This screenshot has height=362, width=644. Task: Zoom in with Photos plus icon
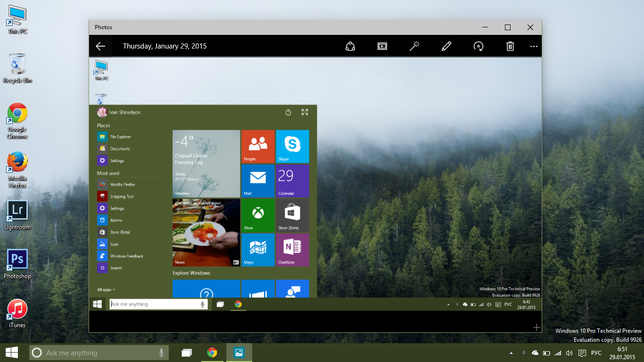(536, 327)
